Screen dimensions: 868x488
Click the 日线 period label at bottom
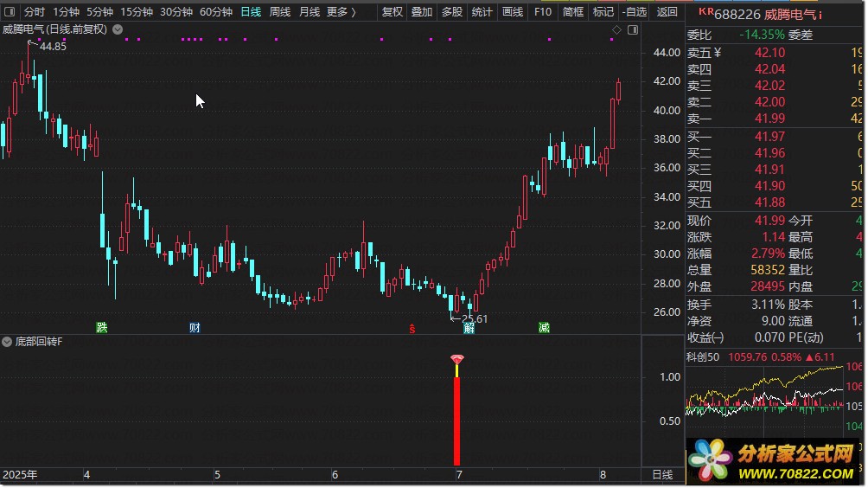(x=662, y=475)
